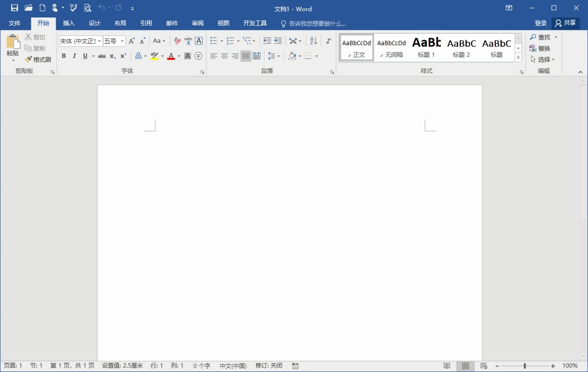Toggle the show/hide paragraph marks icon

click(328, 41)
